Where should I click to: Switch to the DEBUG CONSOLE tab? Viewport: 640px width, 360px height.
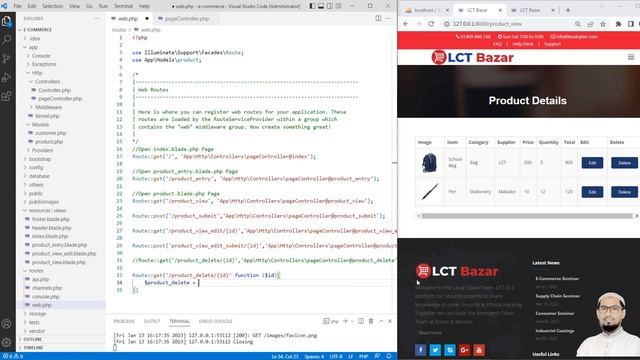[216, 321]
